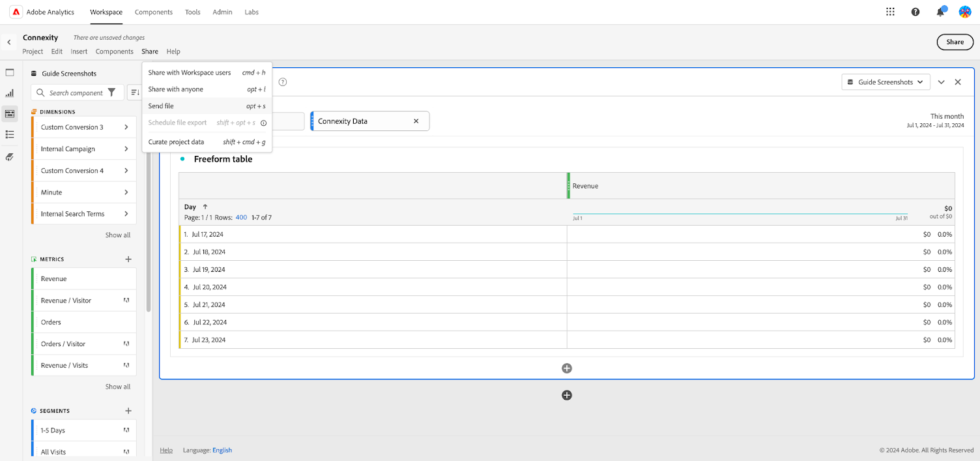Image resolution: width=980 pixels, height=461 pixels.
Task: Open the Components menu under Connexity
Action: point(114,52)
